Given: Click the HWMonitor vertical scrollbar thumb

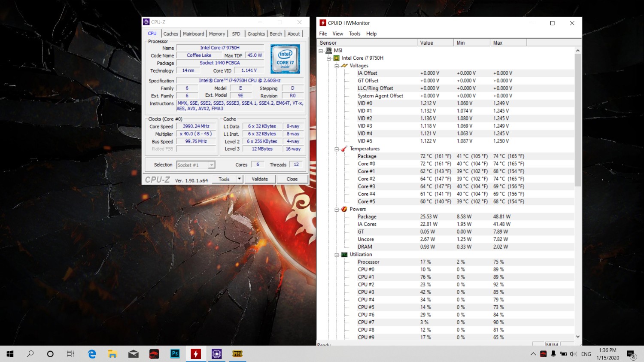Looking at the screenshot, I should pyautogui.click(x=578, y=120).
